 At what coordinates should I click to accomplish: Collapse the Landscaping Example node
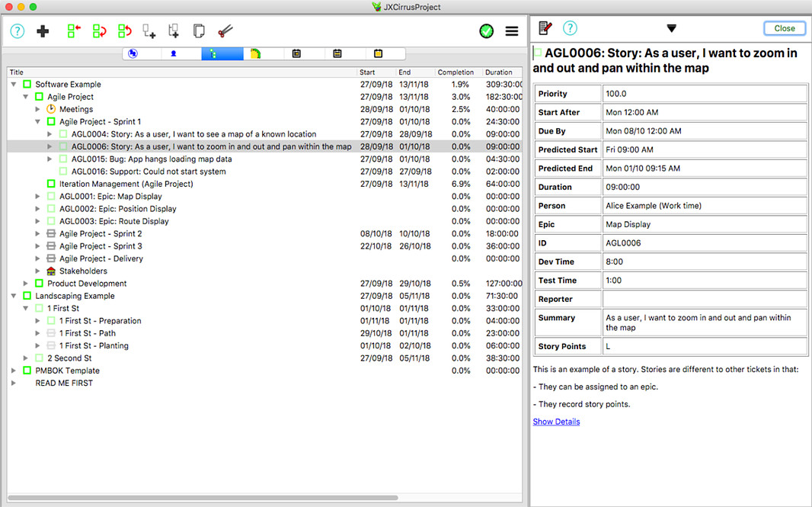coord(14,296)
